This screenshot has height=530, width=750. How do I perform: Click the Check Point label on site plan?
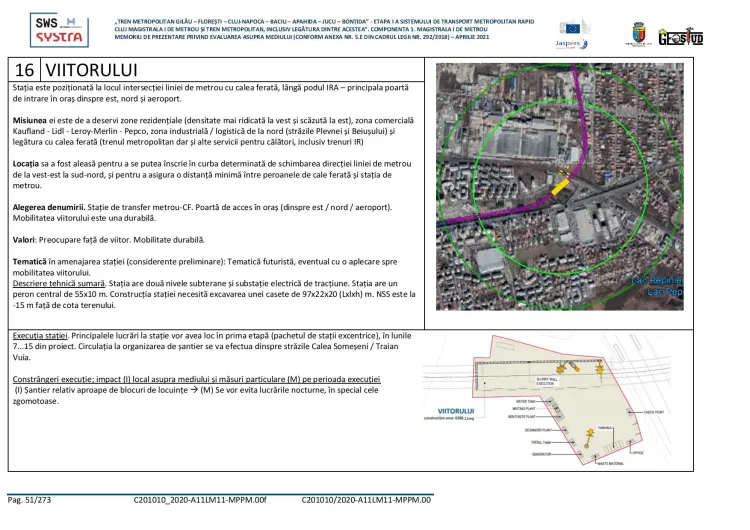coord(656,412)
